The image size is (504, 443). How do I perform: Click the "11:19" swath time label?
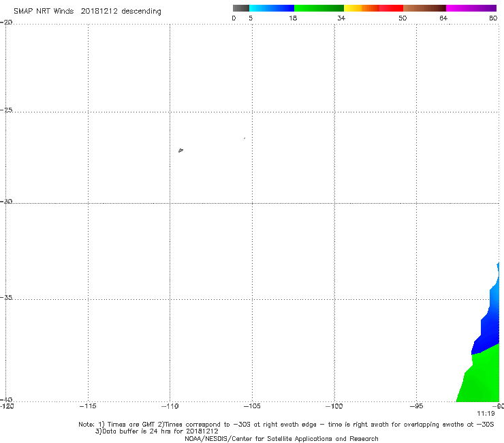pos(486,414)
